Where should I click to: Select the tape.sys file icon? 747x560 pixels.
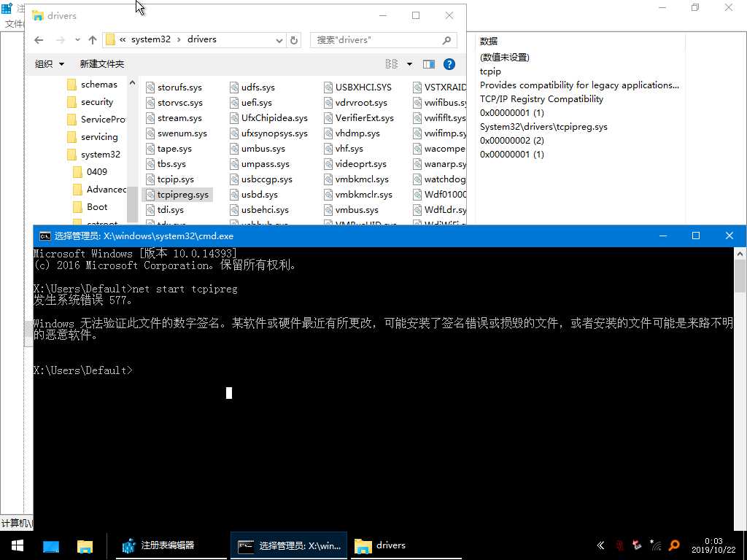[150, 149]
